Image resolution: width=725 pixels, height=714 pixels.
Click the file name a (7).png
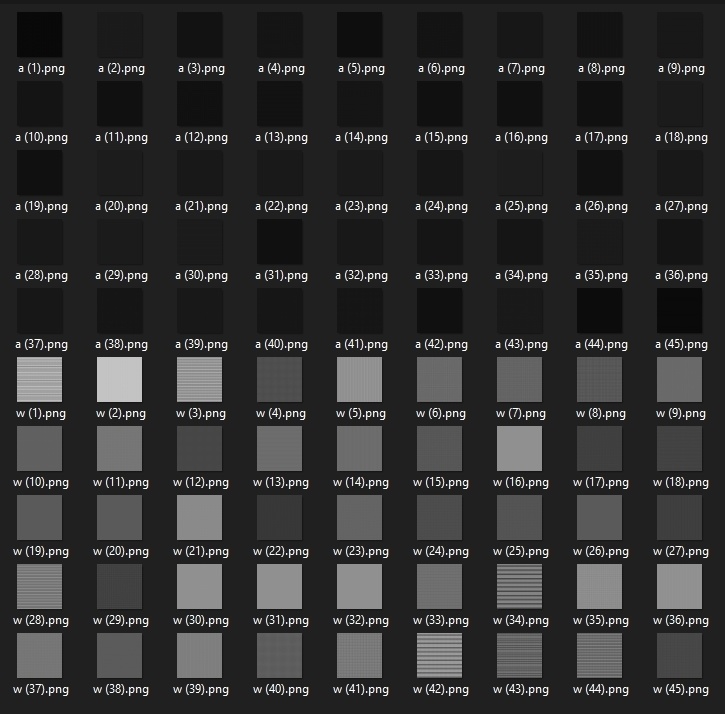coord(521,69)
